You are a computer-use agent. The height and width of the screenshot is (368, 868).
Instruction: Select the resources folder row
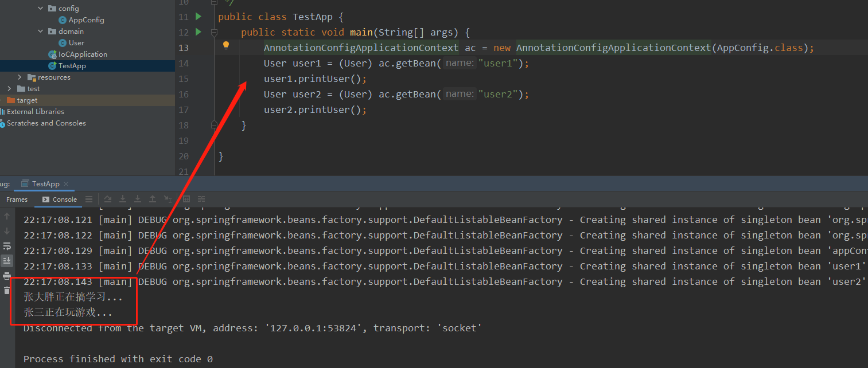87,77
